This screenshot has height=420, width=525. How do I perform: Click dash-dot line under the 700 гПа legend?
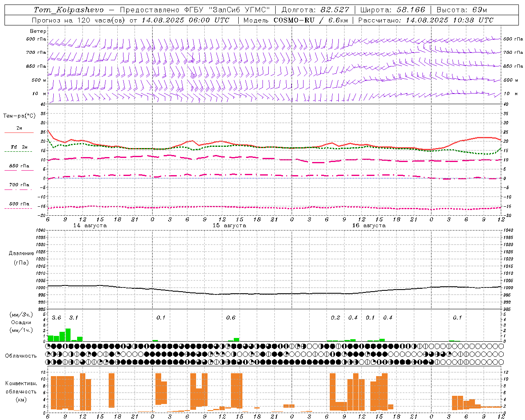coord(19,189)
